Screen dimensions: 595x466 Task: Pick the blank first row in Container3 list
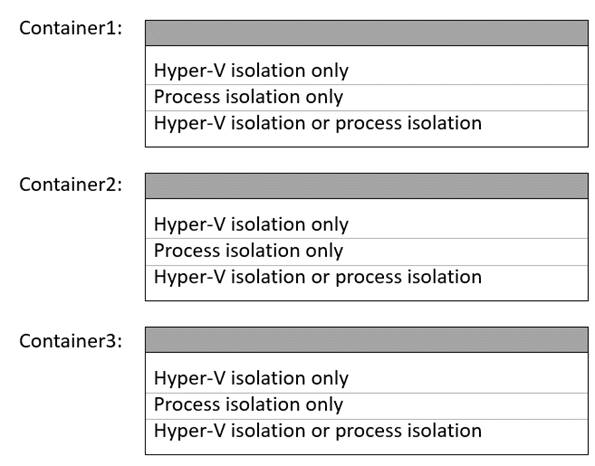click(x=367, y=359)
